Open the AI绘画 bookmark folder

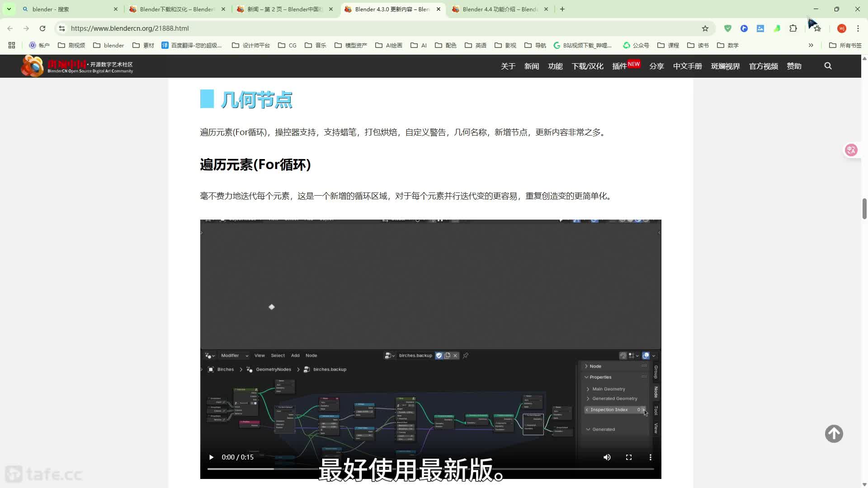pos(389,45)
